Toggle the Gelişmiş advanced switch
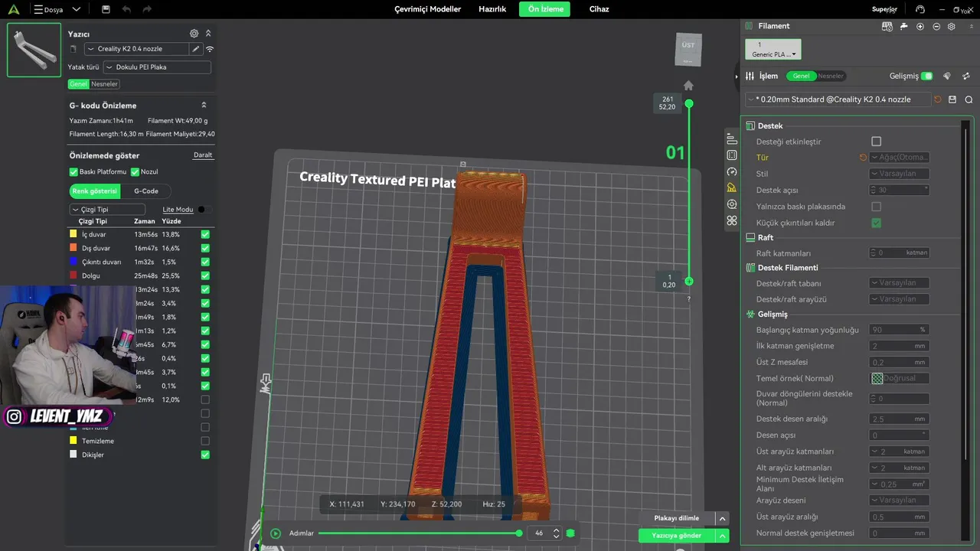 click(x=927, y=76)
